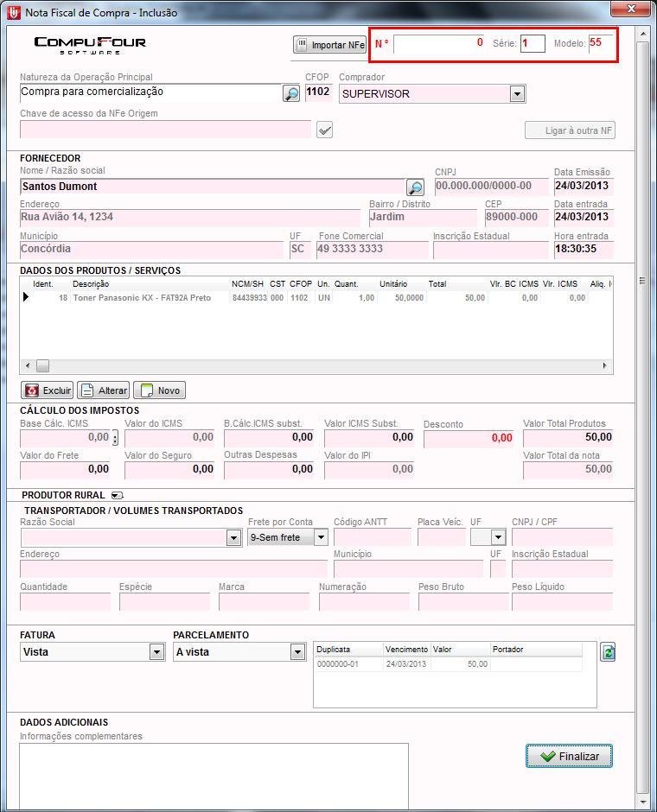Refresh the installments (Duplicata) list

pos(608,652)
